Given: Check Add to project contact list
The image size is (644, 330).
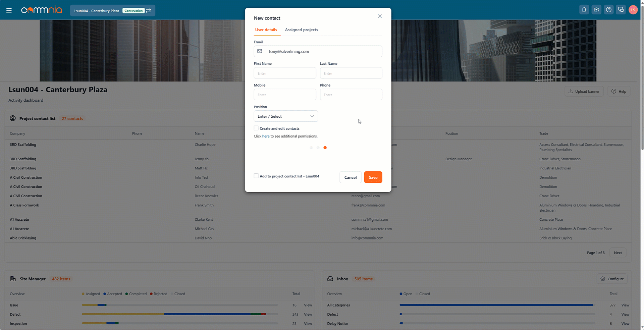Looking at the screenshot, I should 256,176.
